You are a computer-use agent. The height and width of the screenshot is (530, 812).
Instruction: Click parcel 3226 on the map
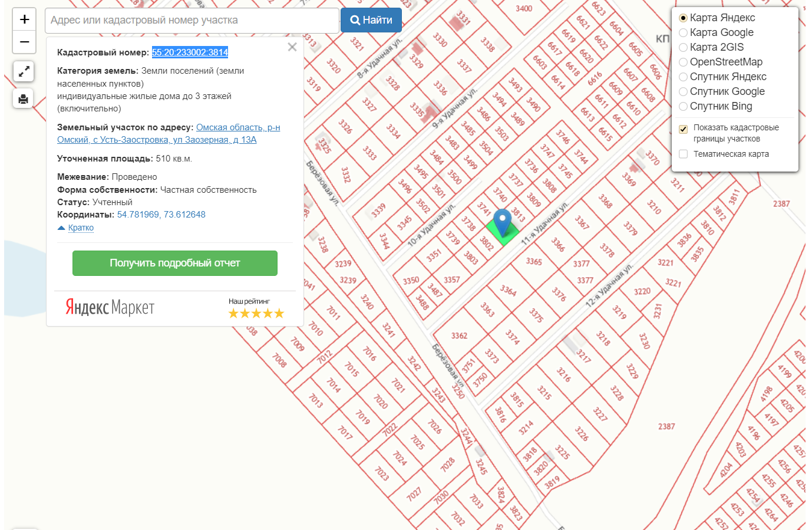point(582,433)
